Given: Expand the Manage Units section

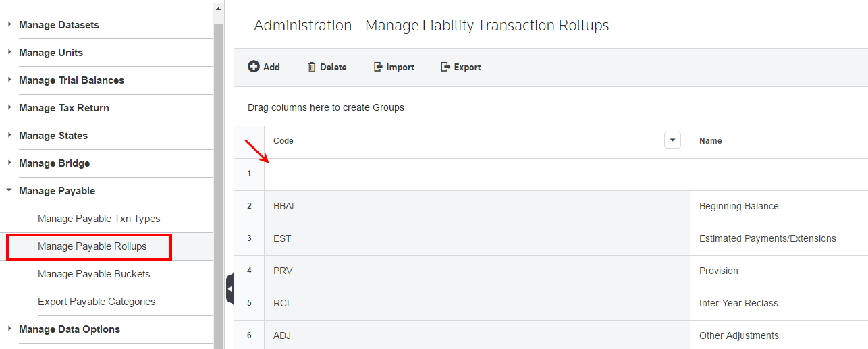Looking at the screenshot, I should pos(9,53).
